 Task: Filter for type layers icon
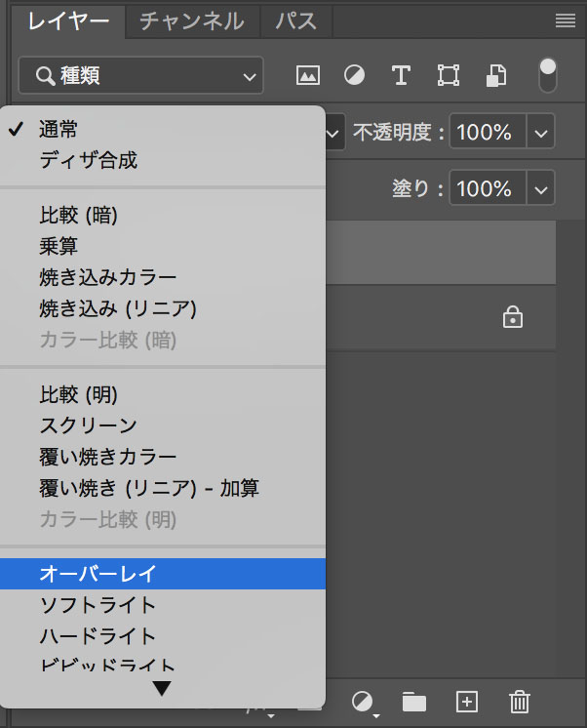400,75
